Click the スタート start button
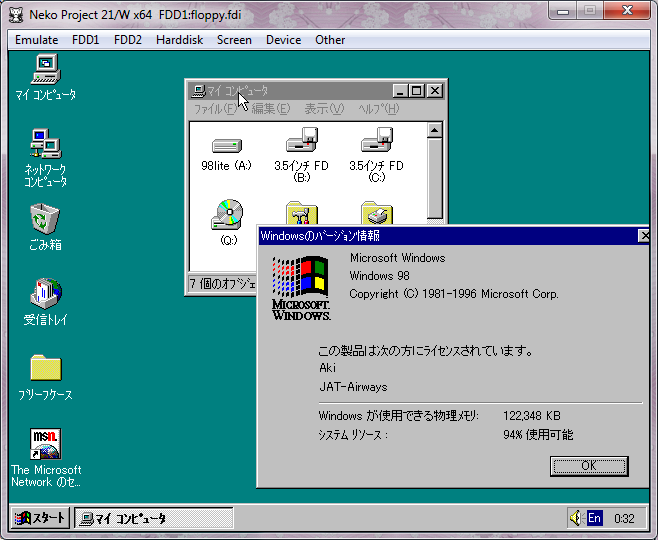This screenshot has height=540, width=658. (x=39, y=518)
